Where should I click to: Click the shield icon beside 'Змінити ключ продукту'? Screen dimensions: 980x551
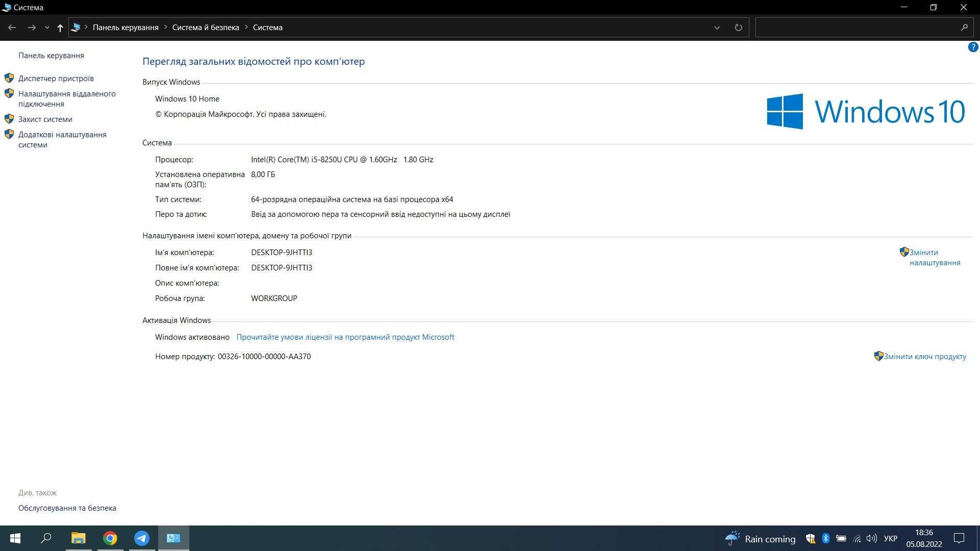[x=878, y=356]
